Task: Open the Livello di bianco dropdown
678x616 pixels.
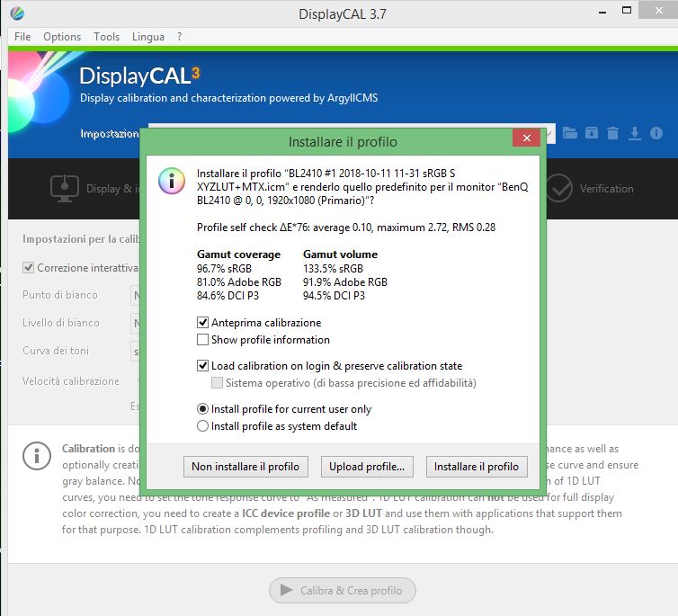Action: pyautogui.click(x=136, y=324)
